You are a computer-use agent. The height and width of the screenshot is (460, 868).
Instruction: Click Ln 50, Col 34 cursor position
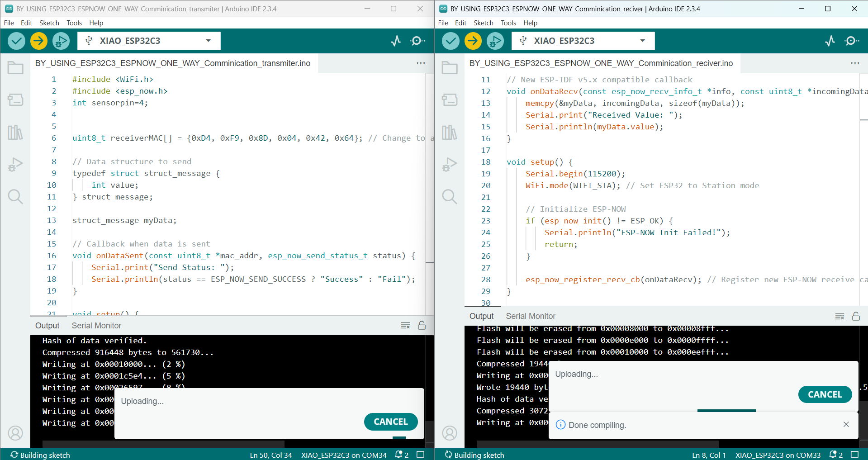(x=271, y=455)
